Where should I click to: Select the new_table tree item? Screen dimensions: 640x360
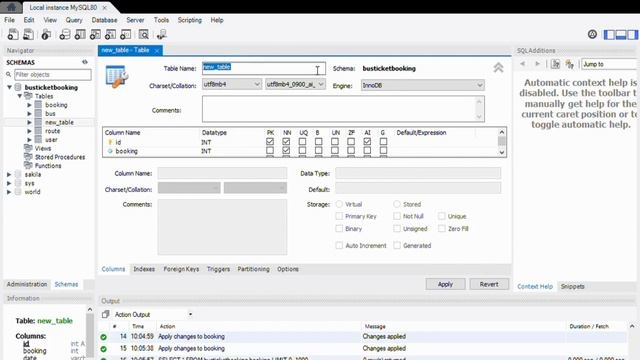pos(59,122)
